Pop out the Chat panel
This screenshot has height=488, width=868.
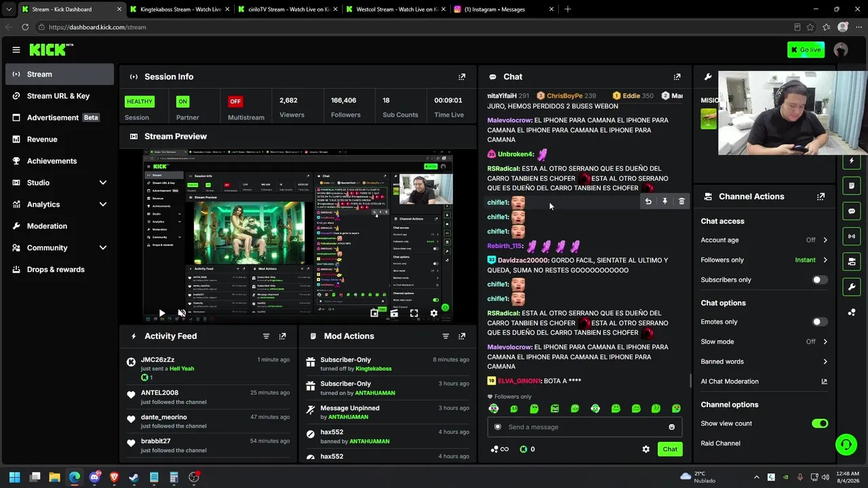tap(677, 77)
